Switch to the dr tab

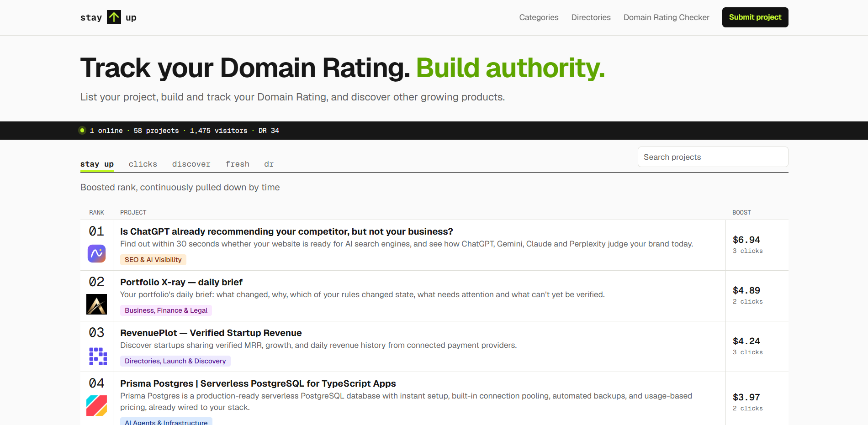click(x=269, y=164)
